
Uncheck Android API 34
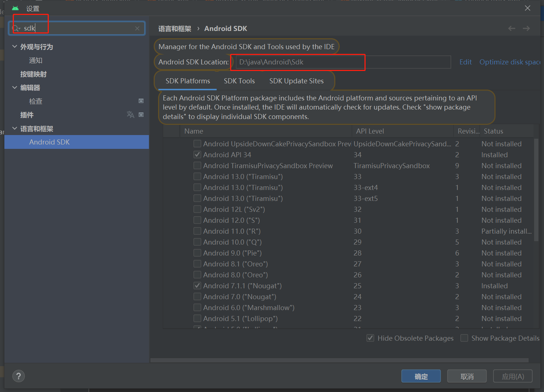point(197,155)
